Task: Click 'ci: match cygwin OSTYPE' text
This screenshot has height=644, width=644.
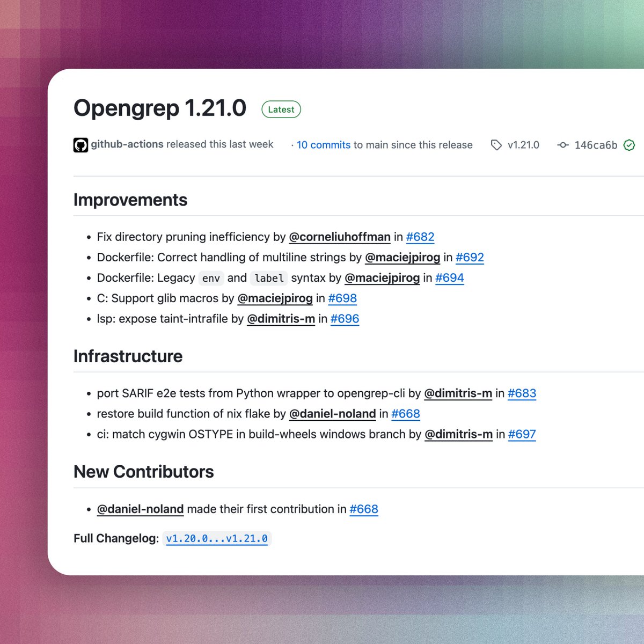Action: coord(165,434)
